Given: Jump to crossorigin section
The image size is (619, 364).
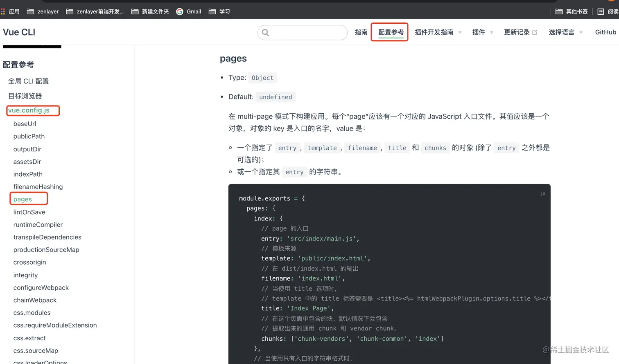Looking at the screenshot, I should click(29, 263).
